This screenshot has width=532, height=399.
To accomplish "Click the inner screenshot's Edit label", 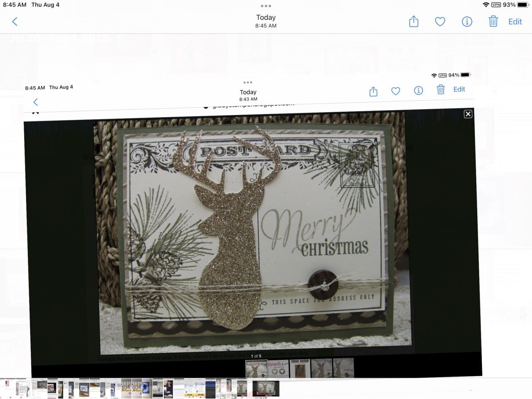I will pos(459,89).
